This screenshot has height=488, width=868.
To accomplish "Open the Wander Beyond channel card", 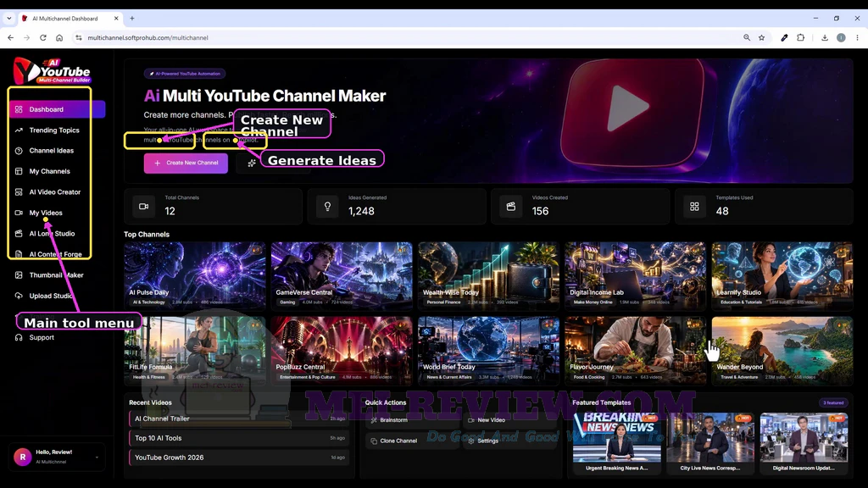I will 782,350.
